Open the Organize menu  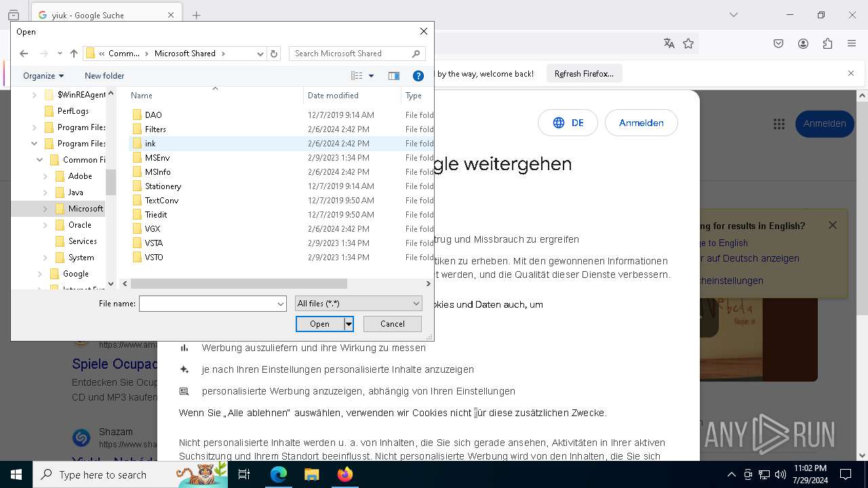coord(43,76)
